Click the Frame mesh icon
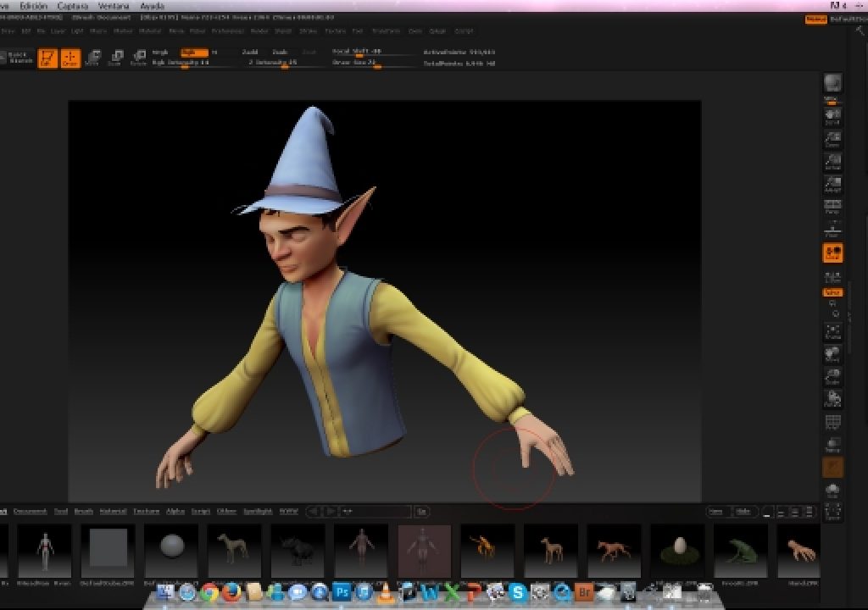Screen dimensions: 868x610 tap(832, 332)
